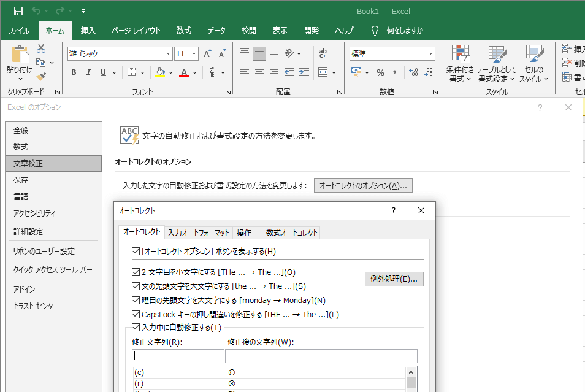Open the number format dropdown
Image resolution: width=585 pixels, height=392 pixels.
coord(431,54)
